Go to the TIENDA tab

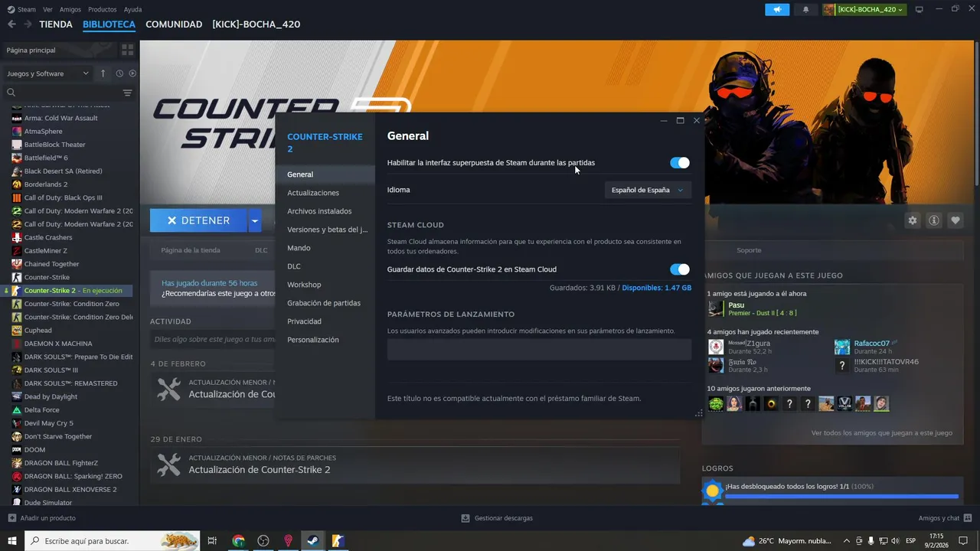pyautogui.click(x=56, y=24)
